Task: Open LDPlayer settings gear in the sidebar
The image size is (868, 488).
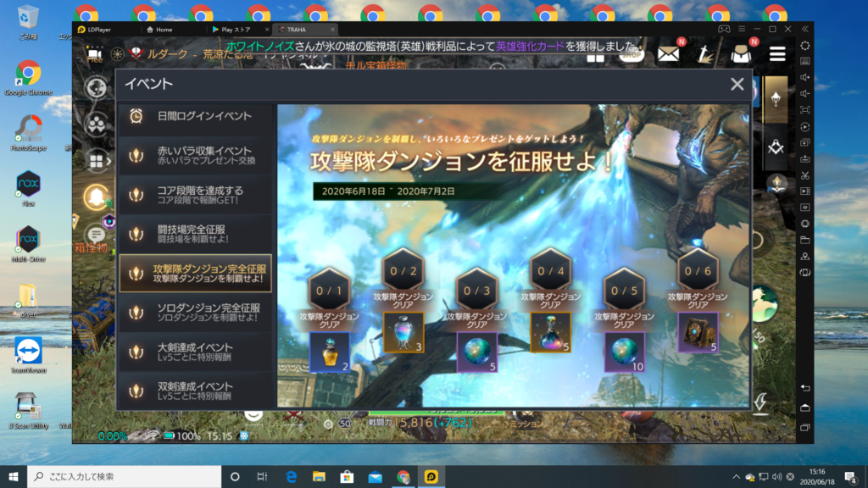Action: pyautogui.click(x=805, y=46)
